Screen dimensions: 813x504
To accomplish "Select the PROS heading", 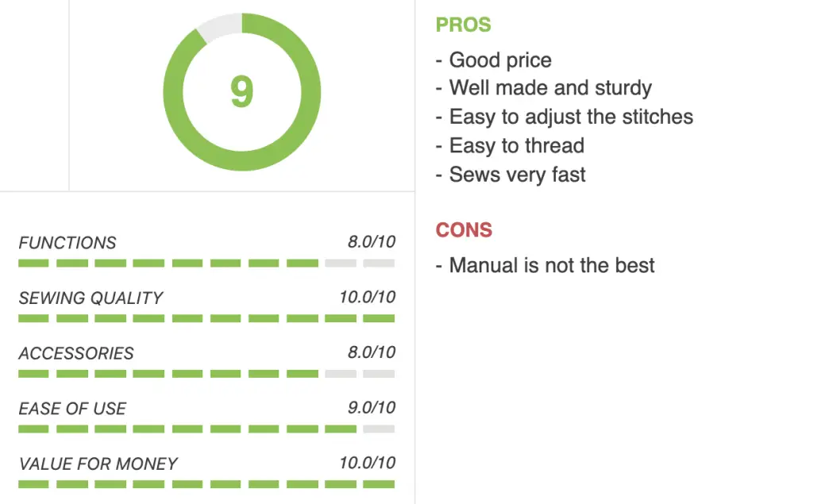I will (463, 25).
